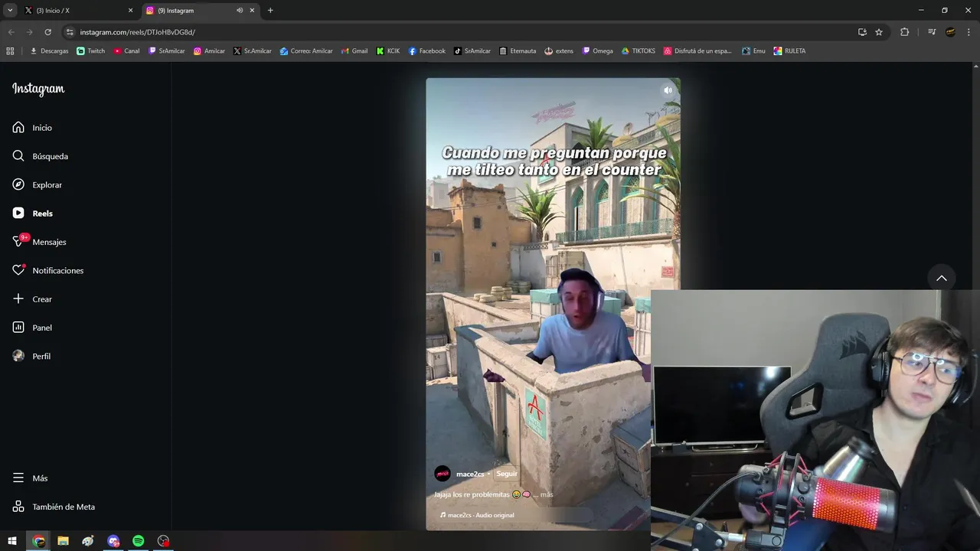This screenshot has height=551, width=980.
Task: View site information icon in address bar
Action: click(x=70, y=32)
